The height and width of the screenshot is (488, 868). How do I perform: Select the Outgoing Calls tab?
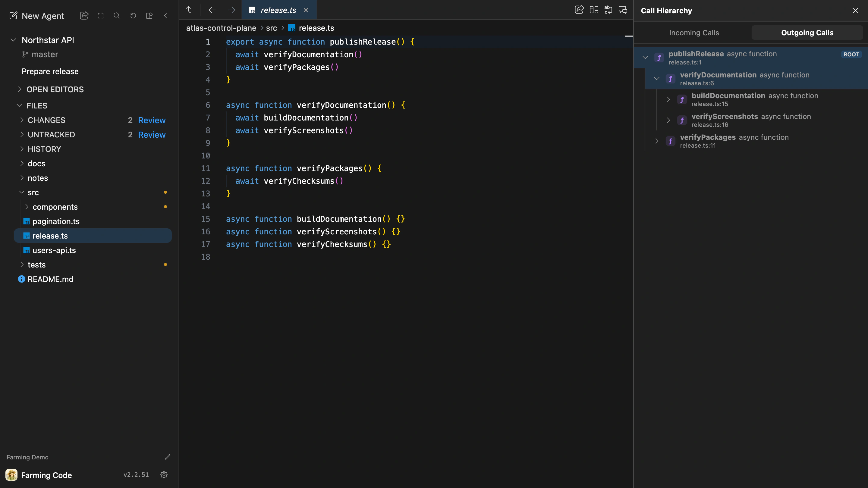point(807,33)
